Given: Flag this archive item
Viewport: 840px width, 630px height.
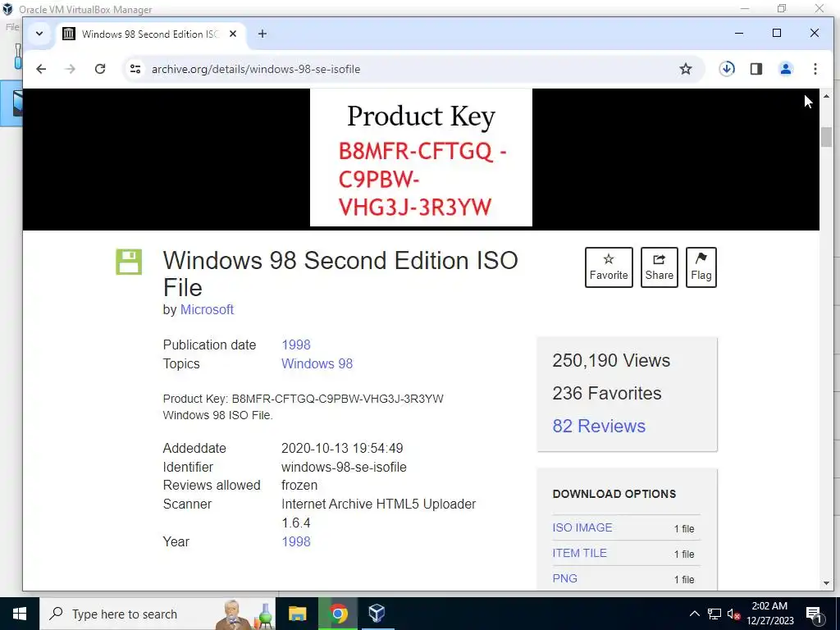Looking at the screenshot, I should pos(701,267).
